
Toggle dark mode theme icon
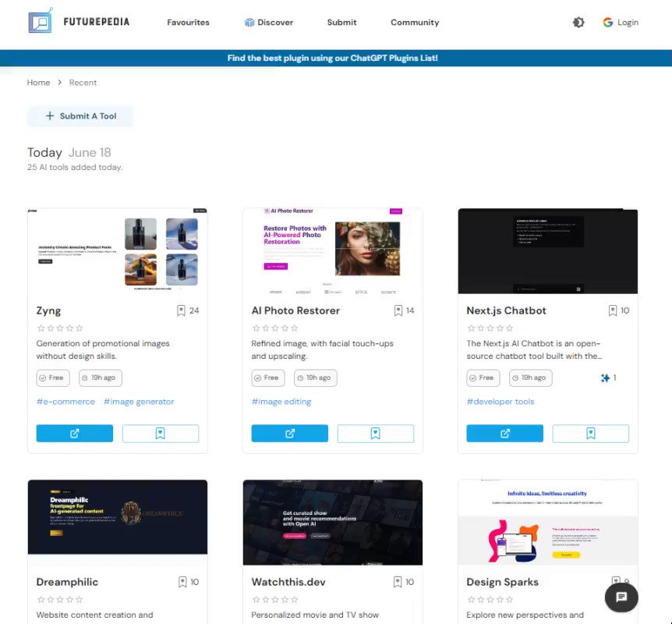578,23
